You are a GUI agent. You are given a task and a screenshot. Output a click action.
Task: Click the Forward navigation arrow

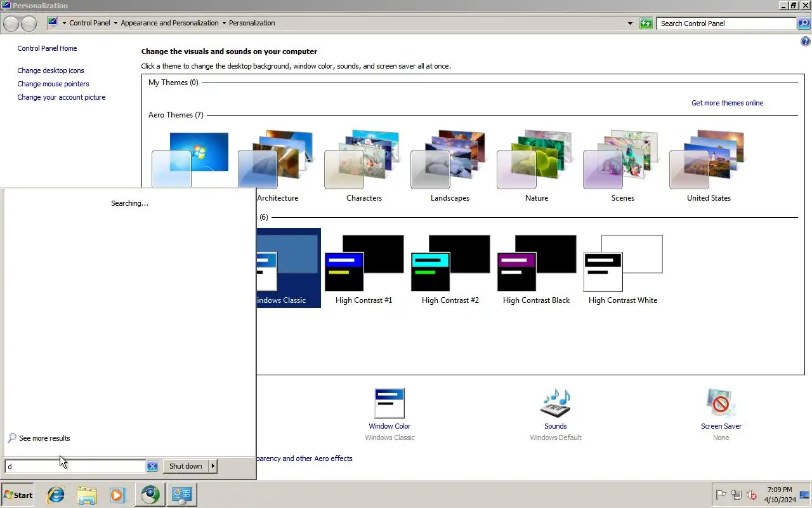[x=29, y=23]
